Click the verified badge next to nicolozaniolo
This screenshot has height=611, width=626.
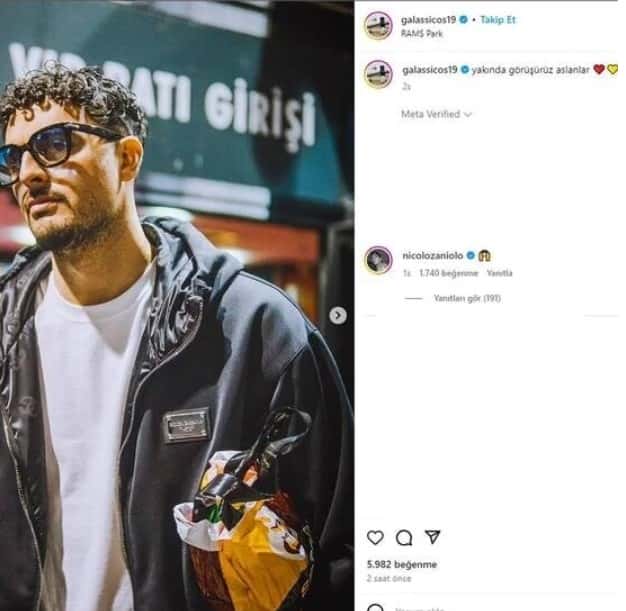click(471, 255)
